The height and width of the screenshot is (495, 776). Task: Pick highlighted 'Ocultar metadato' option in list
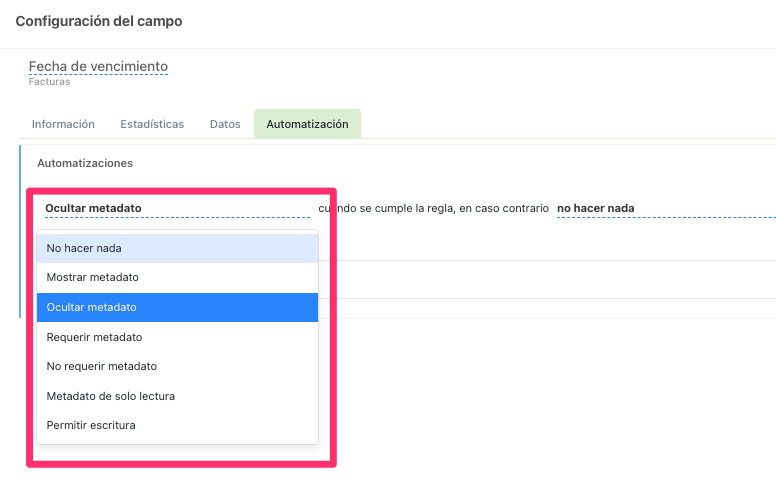tap(177, 307)
